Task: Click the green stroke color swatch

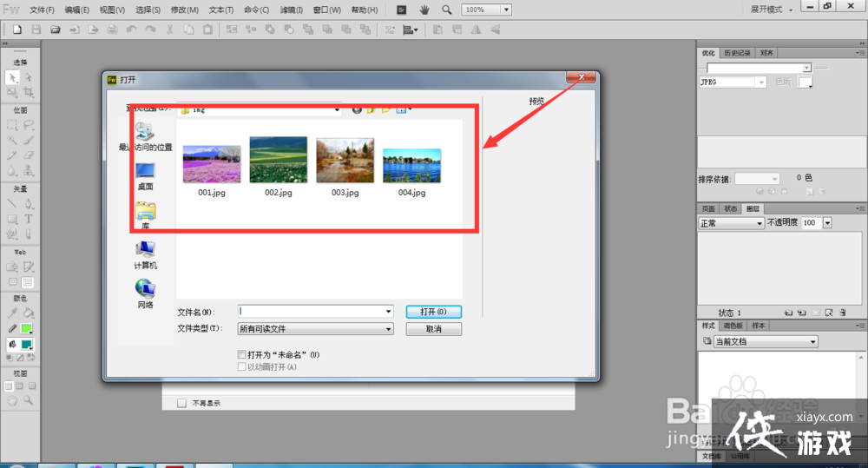Action: pyautogui.click(x=27, y=329)
